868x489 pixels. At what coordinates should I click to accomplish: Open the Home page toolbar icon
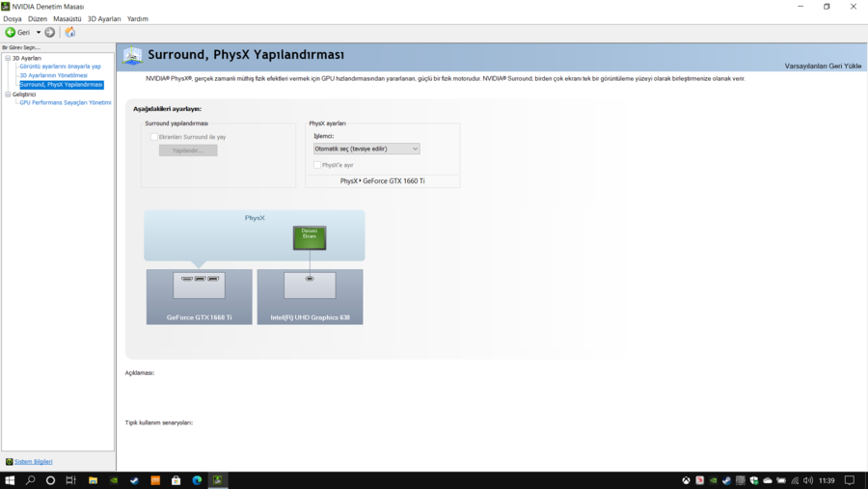click(x=69, y=32)
